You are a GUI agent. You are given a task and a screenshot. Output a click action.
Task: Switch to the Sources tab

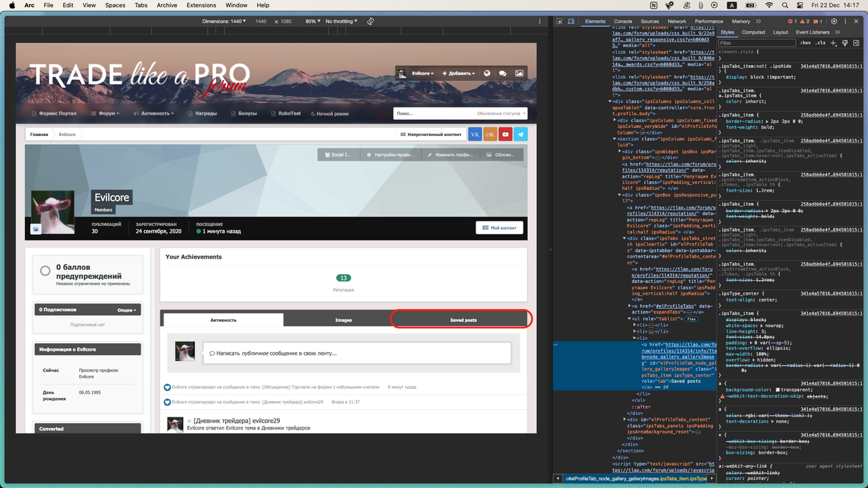(650, 22)
